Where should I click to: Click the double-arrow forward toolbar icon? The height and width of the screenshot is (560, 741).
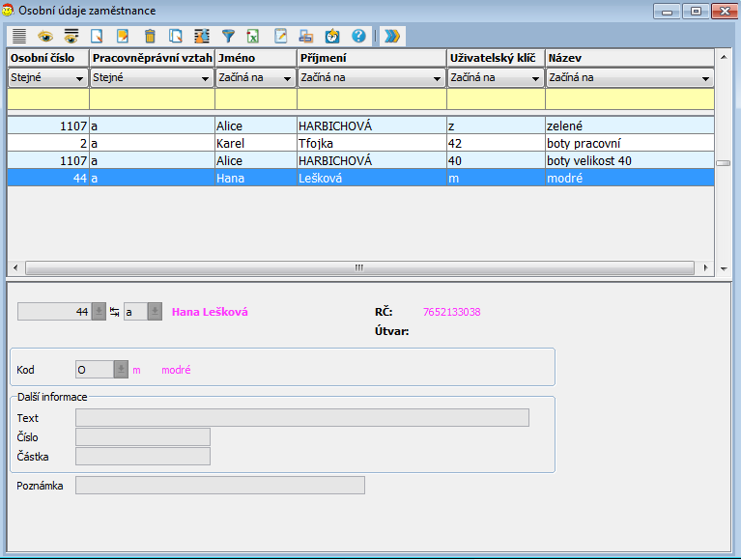click(x=391, y=36)
